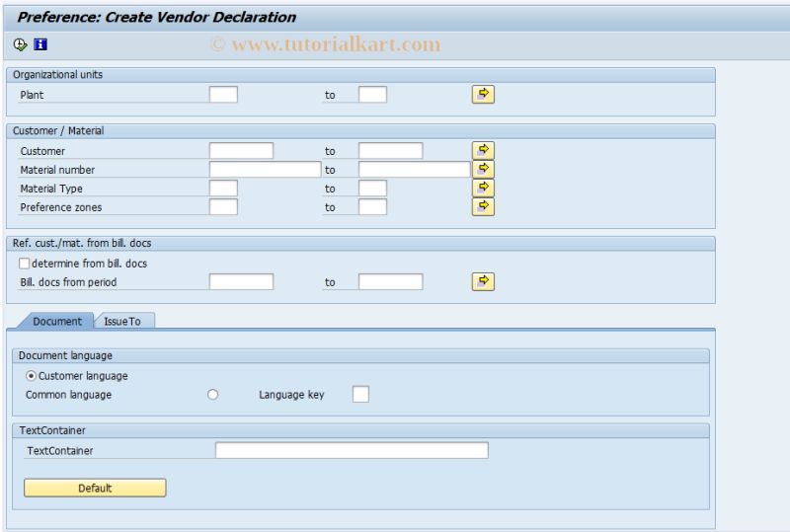Focus the Material Type 'to' field
790x532 pixels.
[x=373, y=188]
